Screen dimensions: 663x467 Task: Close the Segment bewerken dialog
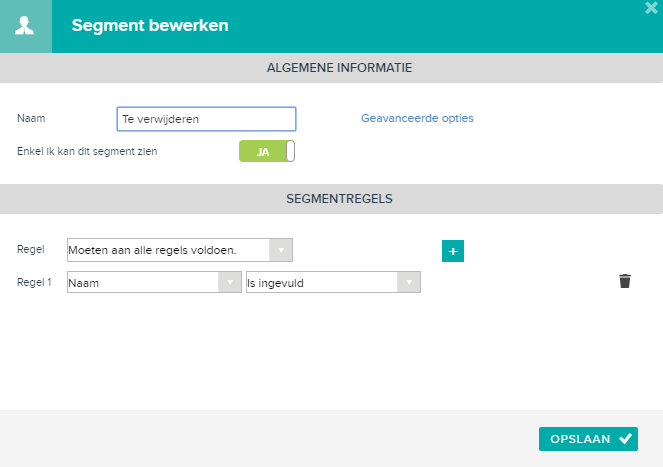pyautogui.click(x=651, y=8)
